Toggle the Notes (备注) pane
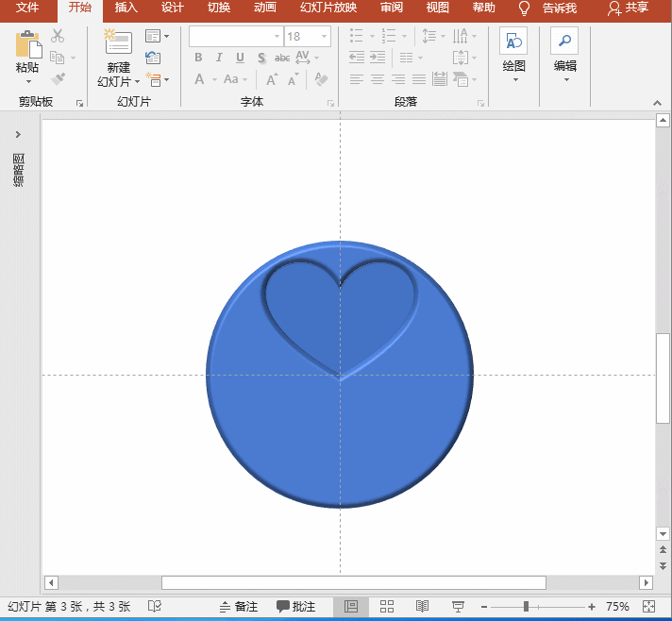This screenshot has height=621, width=672. point(238,607)
